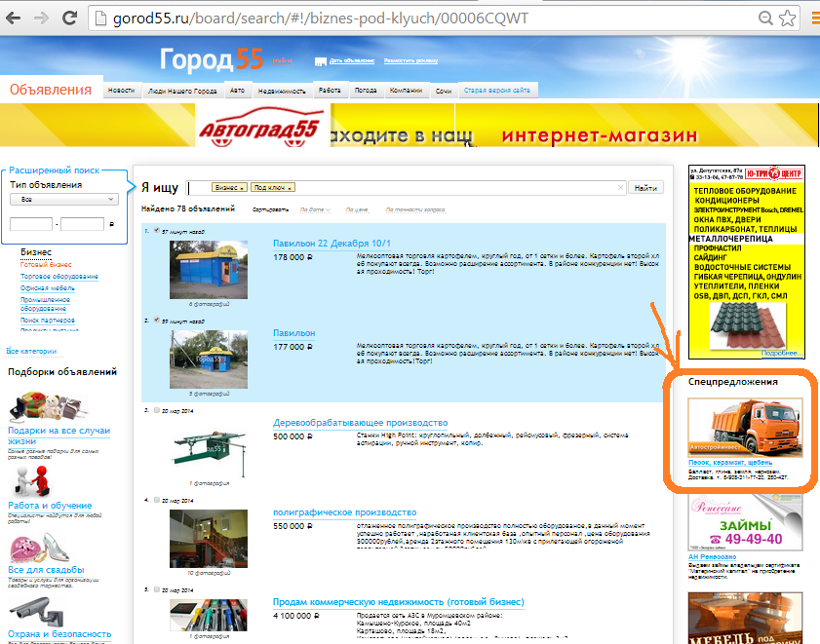Open the photo of Павильон 22 Декабря 10/1

click(209, 270)
